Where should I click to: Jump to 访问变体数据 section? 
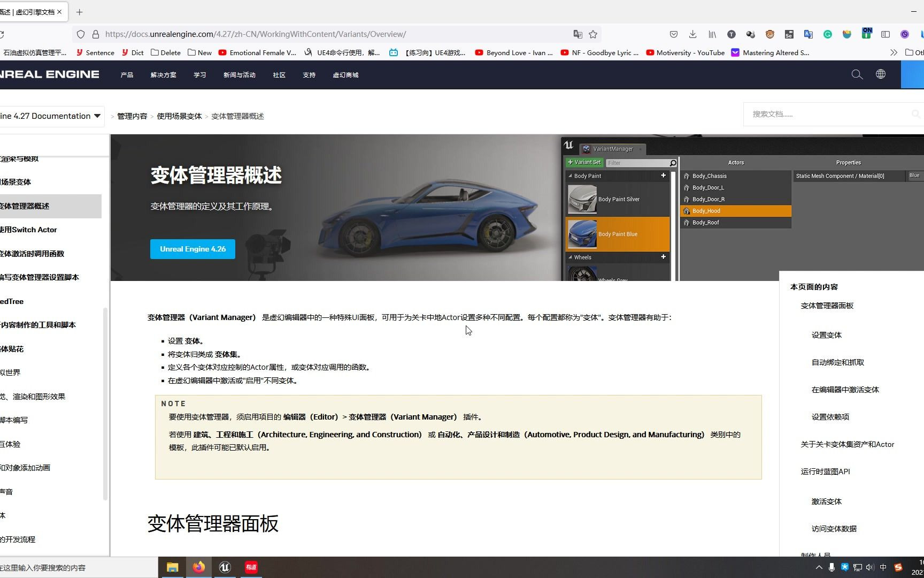834,529
